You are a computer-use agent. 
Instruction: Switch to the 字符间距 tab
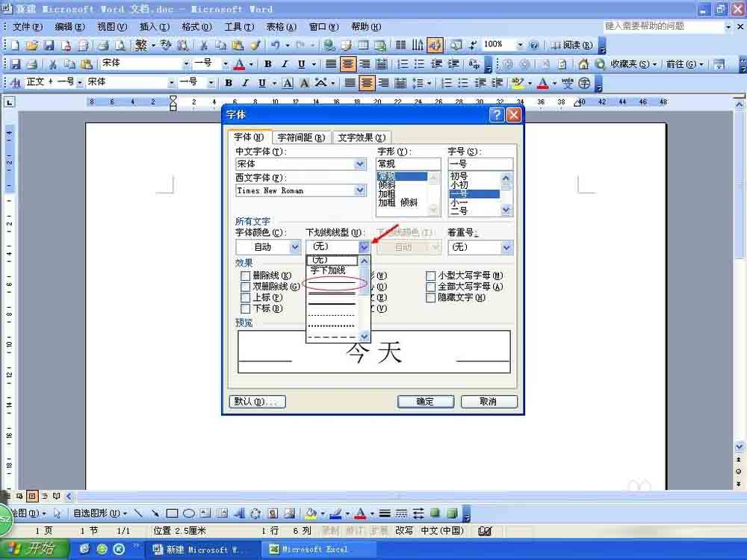click(x=301, y=137)
